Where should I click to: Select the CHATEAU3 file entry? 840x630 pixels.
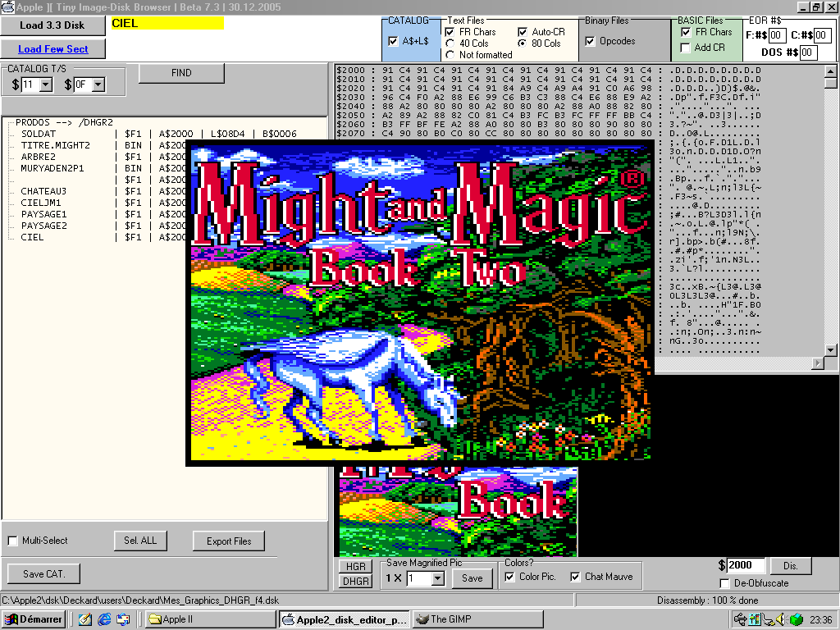pos(44,191)
